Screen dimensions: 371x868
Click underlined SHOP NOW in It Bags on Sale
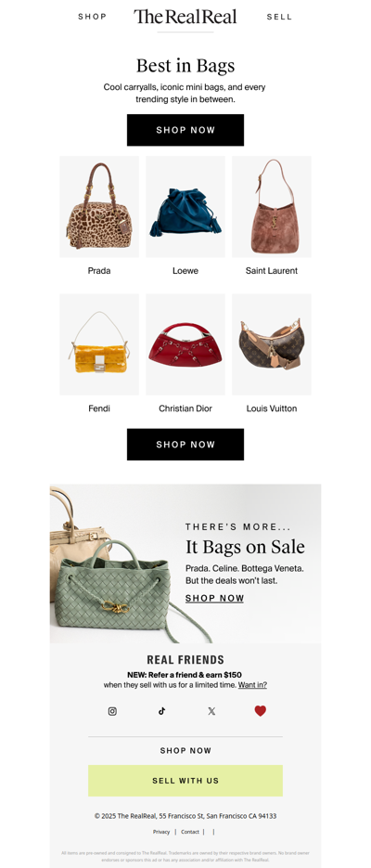(214, 599)
